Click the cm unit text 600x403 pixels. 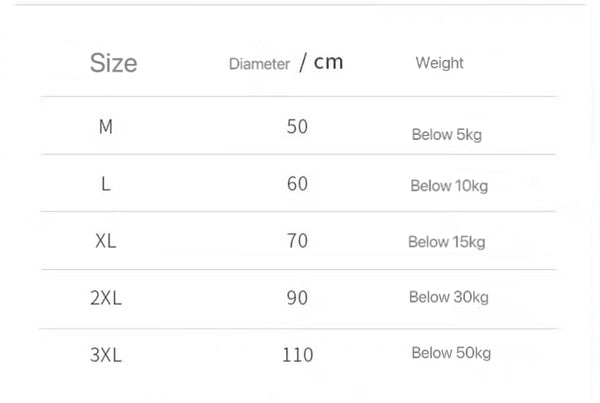[328, 62]
